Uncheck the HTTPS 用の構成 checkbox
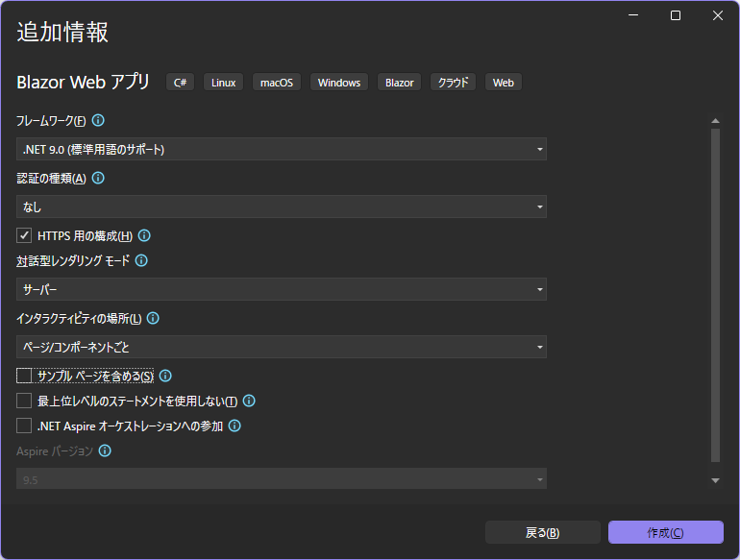This screenshot has height=560, width=740. [25, 235]
